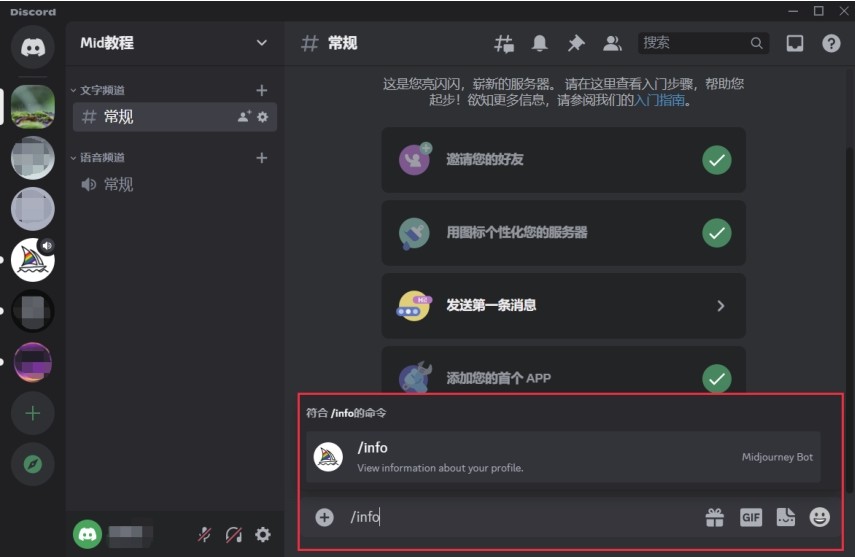Open the sticker picker
Screen dimensions: 855x557
point(786,517)
